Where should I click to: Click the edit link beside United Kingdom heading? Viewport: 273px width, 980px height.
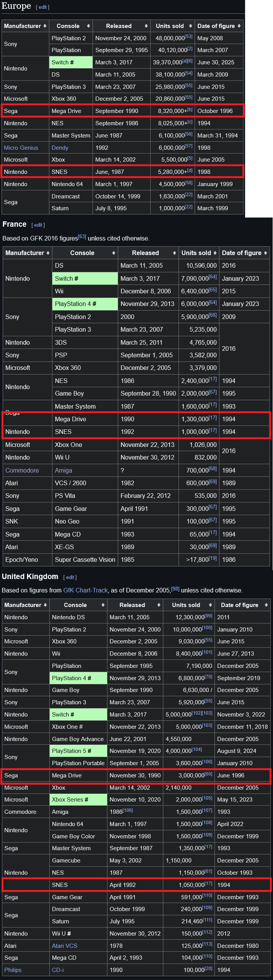tap(70, 578)
